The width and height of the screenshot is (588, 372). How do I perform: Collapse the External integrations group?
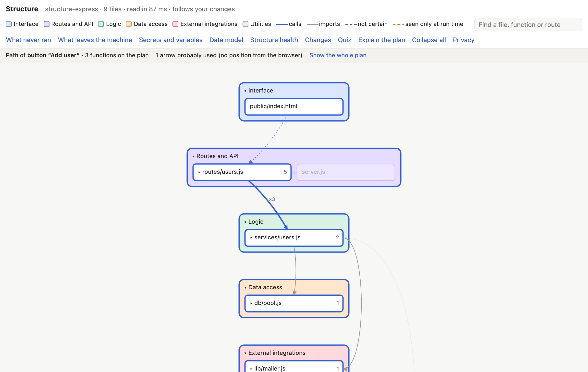point(245,353)
